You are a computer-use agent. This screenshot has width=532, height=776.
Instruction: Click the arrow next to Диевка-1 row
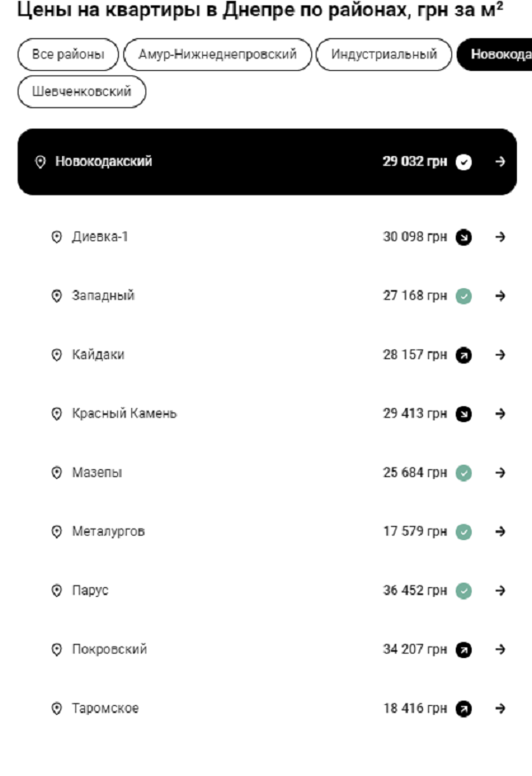click(500, 237)
